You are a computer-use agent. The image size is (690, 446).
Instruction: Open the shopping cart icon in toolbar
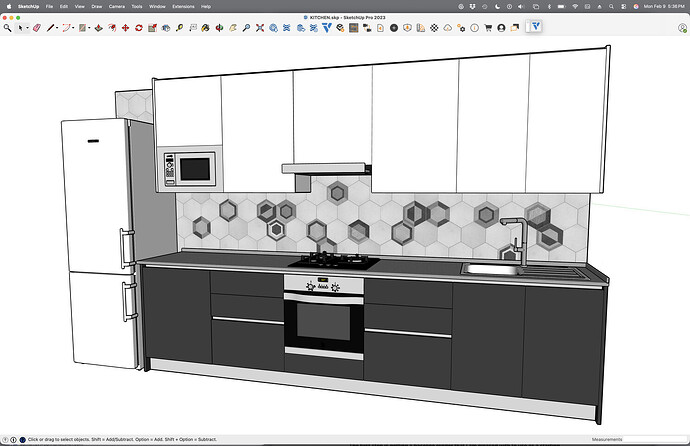tap(487, 28)
